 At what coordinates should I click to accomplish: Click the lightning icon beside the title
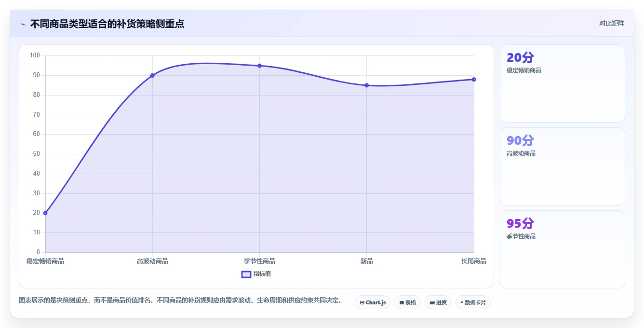pyautogui.click(x=23, y=24)
